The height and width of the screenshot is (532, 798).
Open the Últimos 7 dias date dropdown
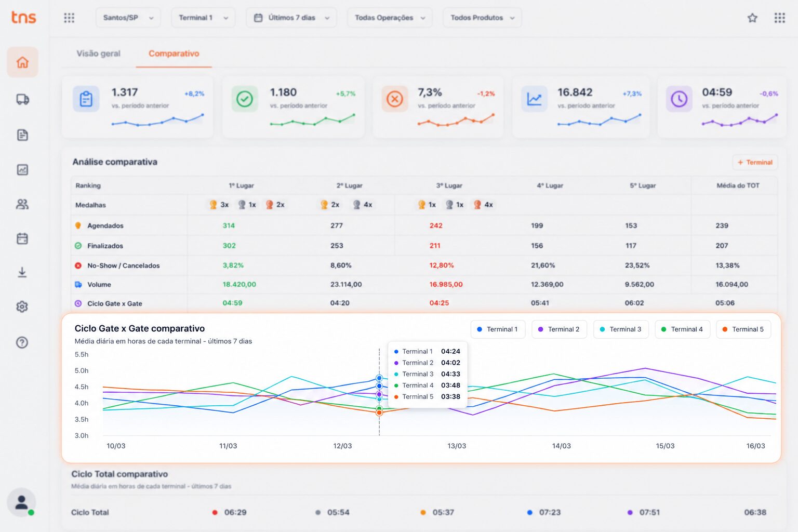(x=291, y=18)
